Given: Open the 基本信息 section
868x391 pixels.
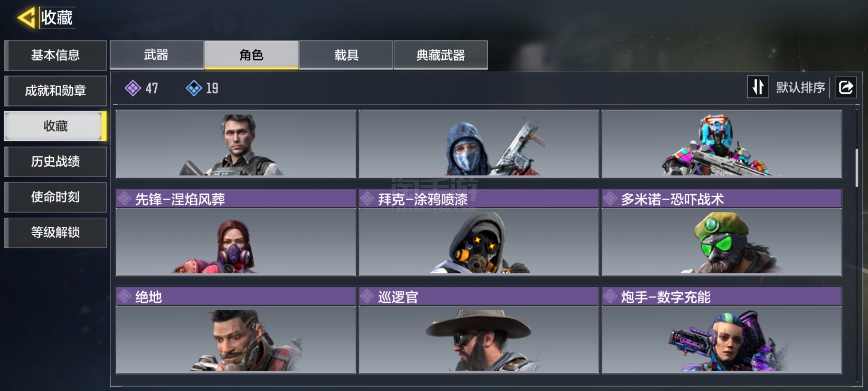Looking at the screenshot, I should [56, 55].
